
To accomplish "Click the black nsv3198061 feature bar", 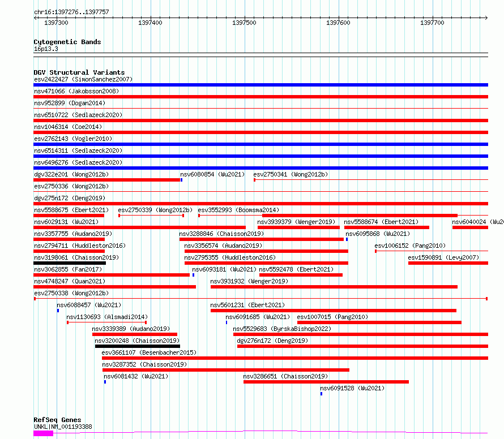I will tap(70, 263).
